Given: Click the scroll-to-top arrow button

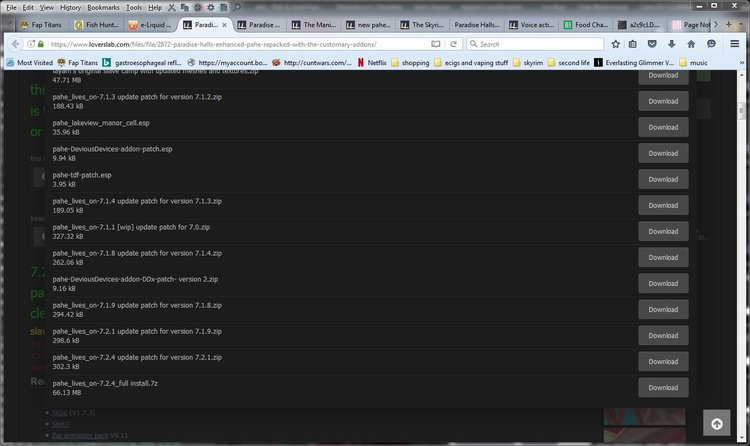Looking at the screenshot, I should [x=717, y=423].
